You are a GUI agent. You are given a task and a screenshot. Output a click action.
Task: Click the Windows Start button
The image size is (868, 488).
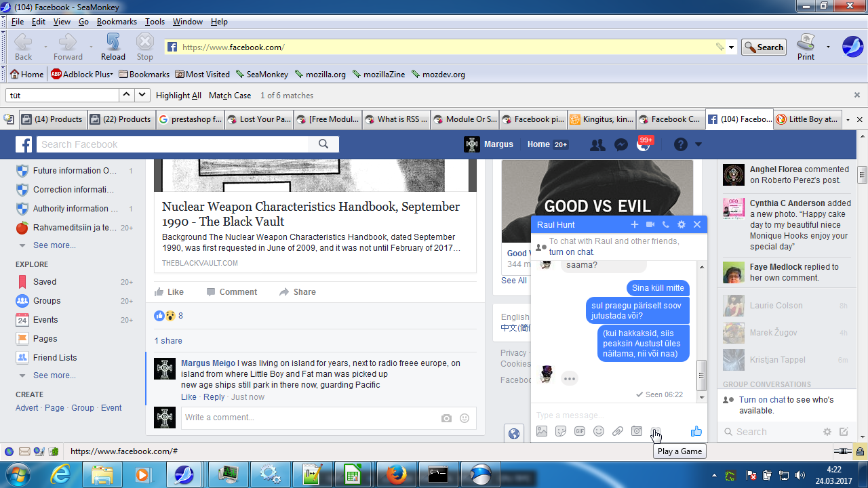click(x=16, y=474)
